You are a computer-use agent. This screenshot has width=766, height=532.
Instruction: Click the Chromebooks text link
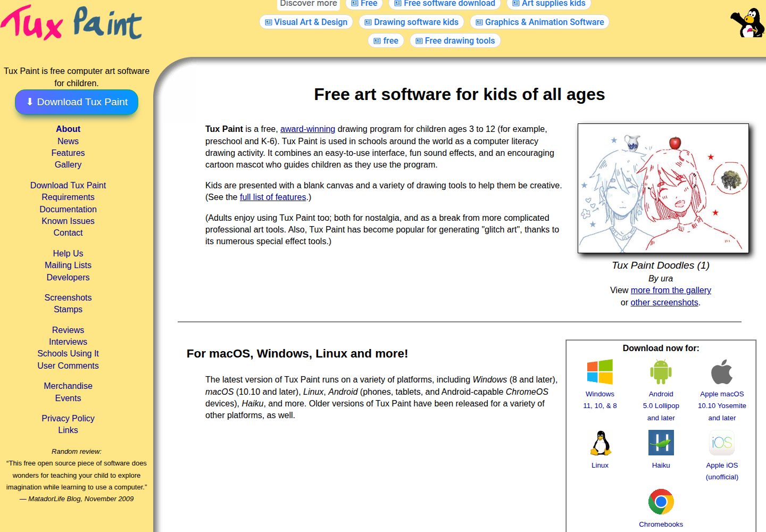661,524
